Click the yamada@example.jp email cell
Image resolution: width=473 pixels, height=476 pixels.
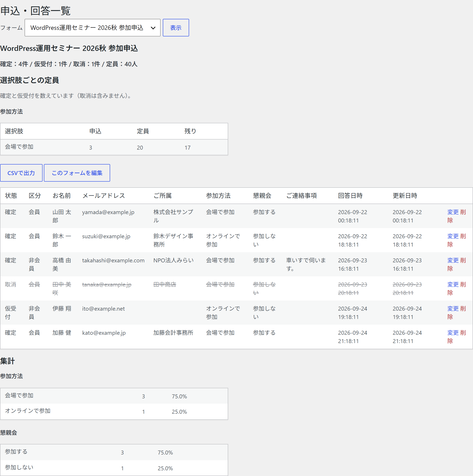[x=108, y=212]
